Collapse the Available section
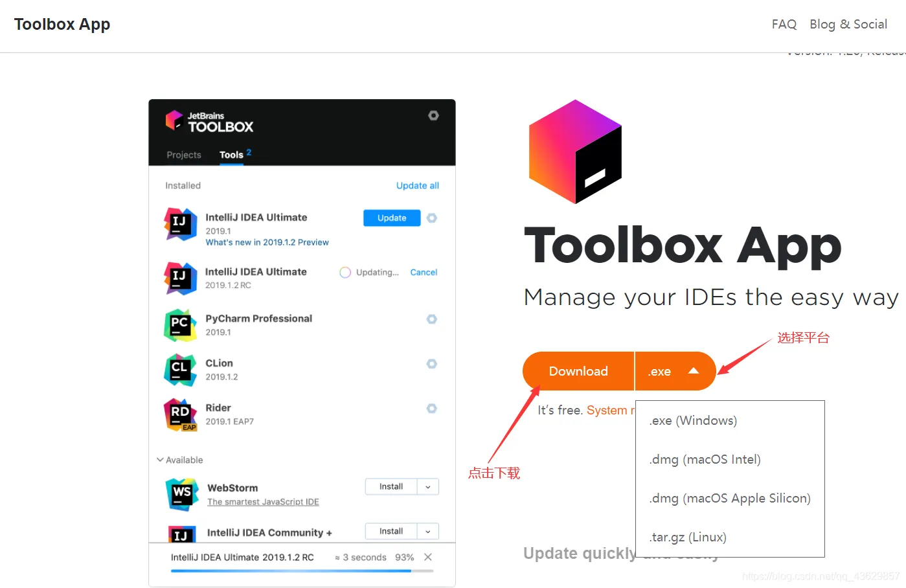The height and width of the screenshot is (588, 906). coord(180,460)
